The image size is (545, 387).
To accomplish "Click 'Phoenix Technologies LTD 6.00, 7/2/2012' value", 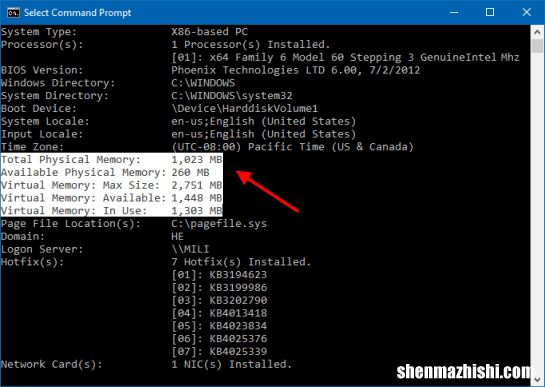I will point(296,70).
